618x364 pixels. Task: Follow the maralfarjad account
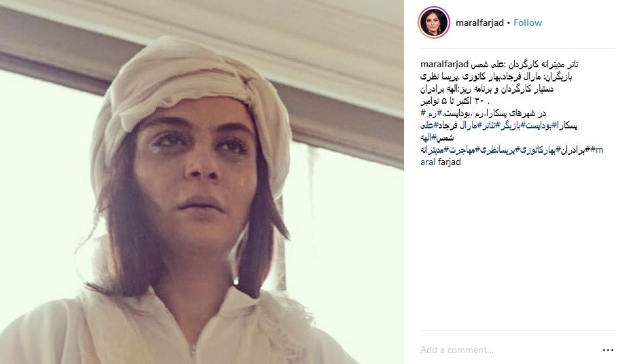[x=528, y=22]
